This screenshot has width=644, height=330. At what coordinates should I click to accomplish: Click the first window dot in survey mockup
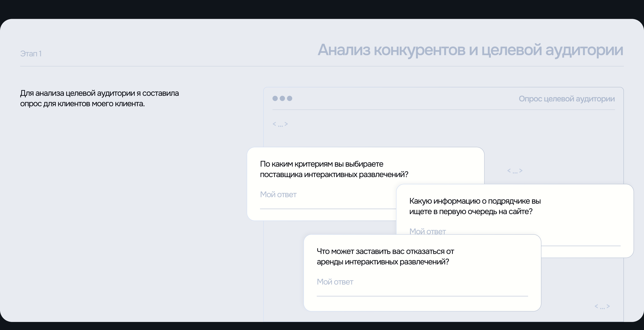[275, 98]
